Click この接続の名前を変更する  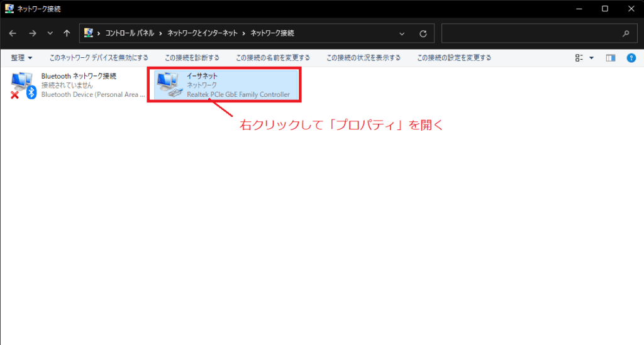click(273, 58)
